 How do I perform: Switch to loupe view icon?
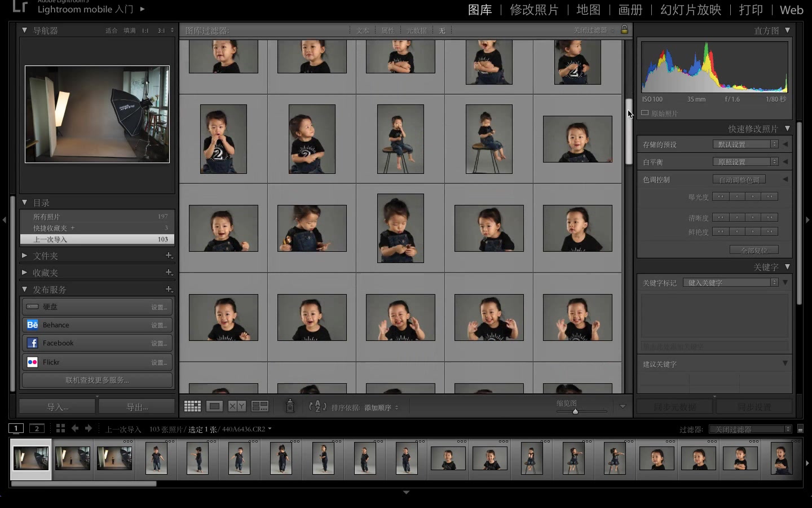(x=214, y=406)
